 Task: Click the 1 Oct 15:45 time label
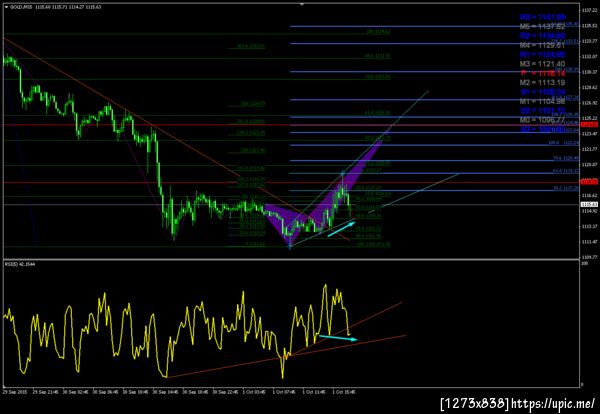pyautogui.click(x=344, y=392)
